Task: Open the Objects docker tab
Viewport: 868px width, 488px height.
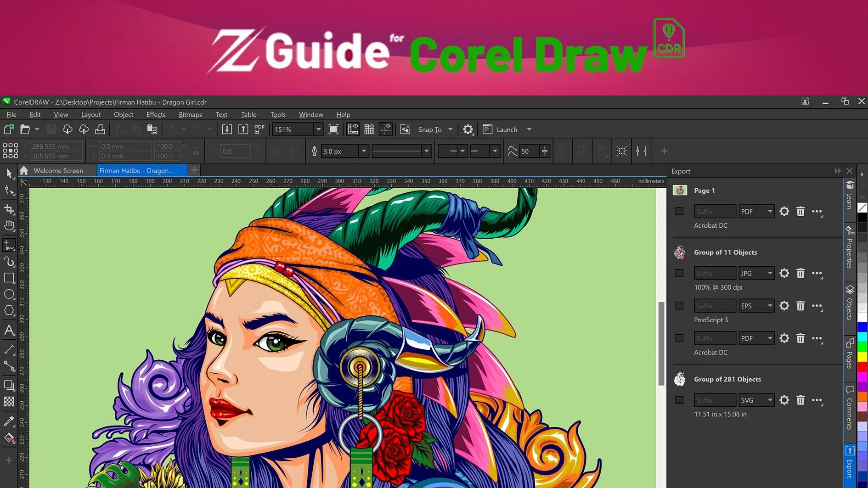Action: (x=850, y=303)
